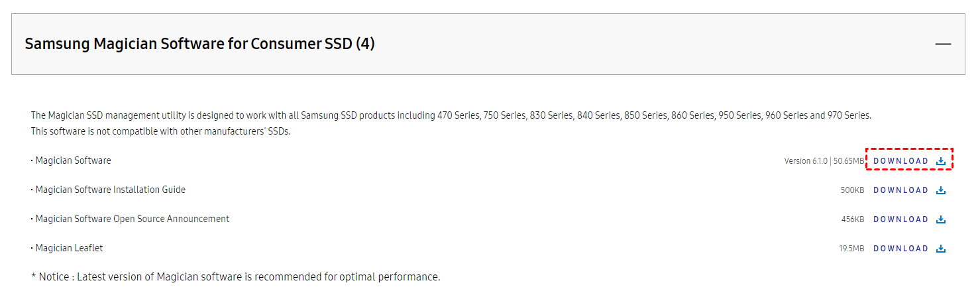Viewport: 980px width, 301px height.
Task: Click the download arrow icon for Magician Leaflet
Action: point(941,249)
